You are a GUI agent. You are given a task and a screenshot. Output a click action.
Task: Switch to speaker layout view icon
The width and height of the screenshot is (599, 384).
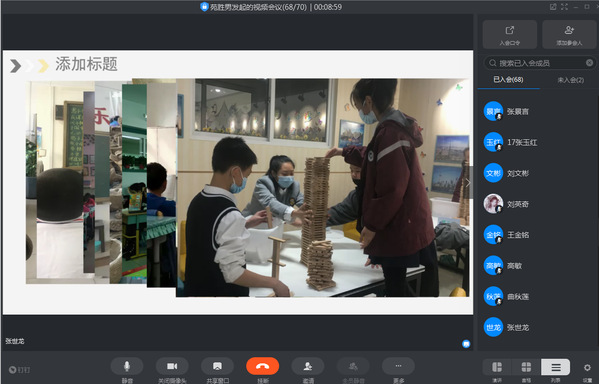pos(497,367)
